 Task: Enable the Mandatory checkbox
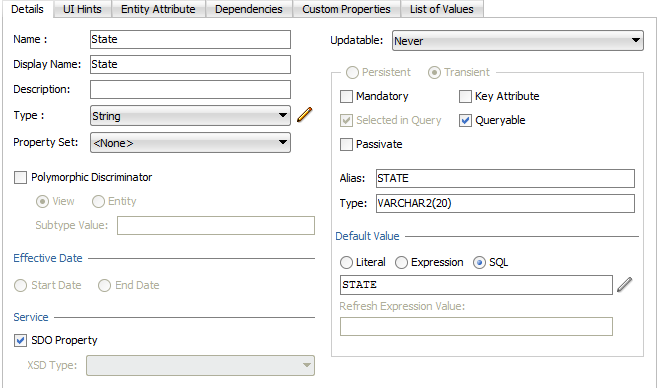[x=346, y=96]
